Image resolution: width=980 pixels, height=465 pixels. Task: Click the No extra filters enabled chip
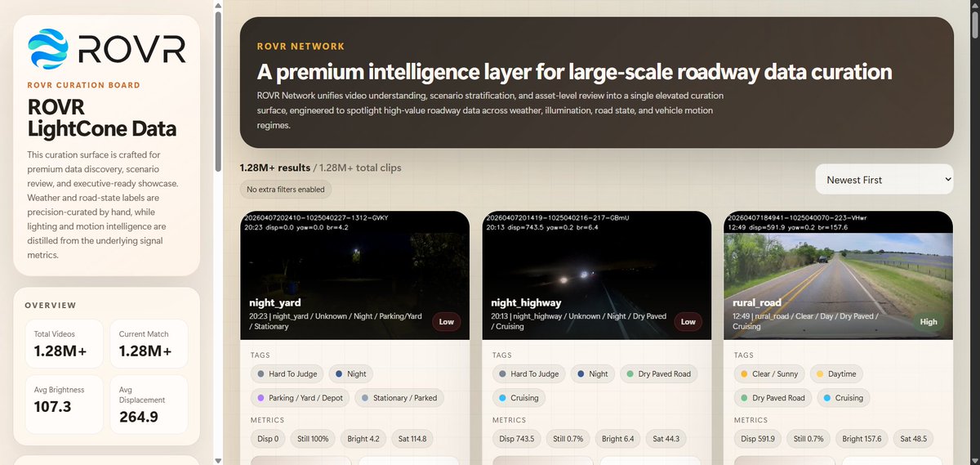pyautogui.click(x=286, y=190)
